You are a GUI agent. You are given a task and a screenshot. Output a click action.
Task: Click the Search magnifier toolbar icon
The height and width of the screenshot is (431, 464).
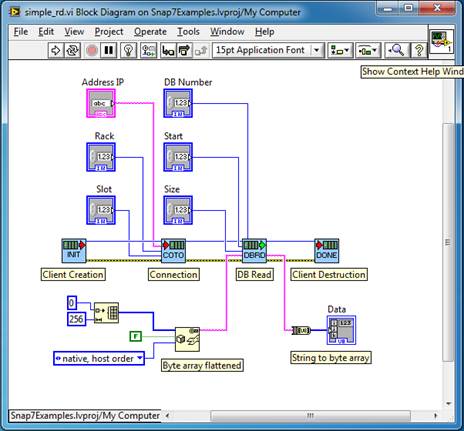click(396, 50)
